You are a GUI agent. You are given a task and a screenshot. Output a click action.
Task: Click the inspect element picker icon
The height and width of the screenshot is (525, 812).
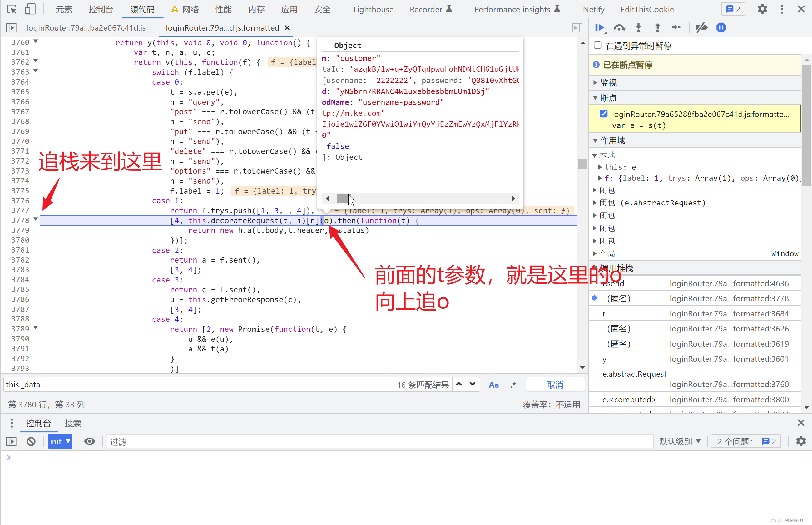(12, 9)
